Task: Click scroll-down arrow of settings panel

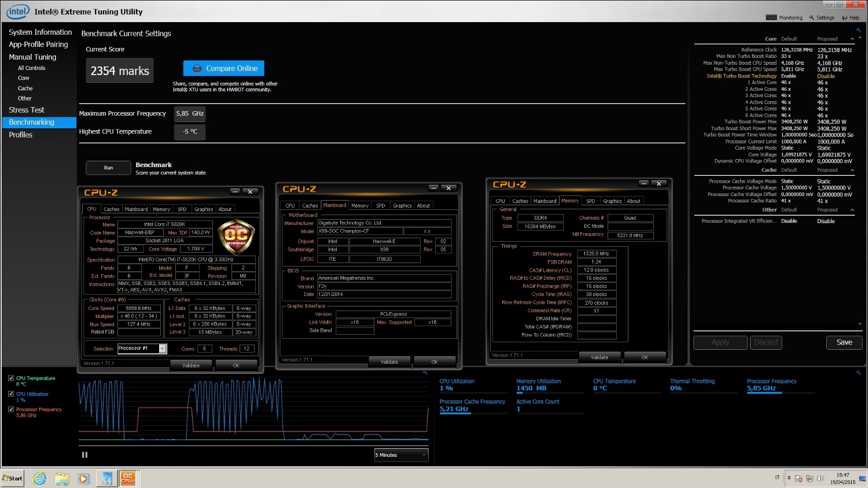Action: (x=860, y=324)
